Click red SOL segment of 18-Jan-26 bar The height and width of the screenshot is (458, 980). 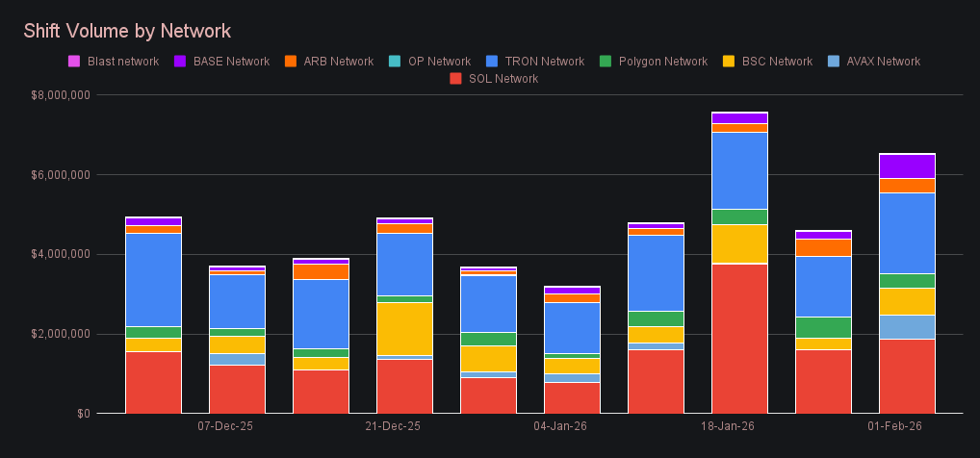739,338
